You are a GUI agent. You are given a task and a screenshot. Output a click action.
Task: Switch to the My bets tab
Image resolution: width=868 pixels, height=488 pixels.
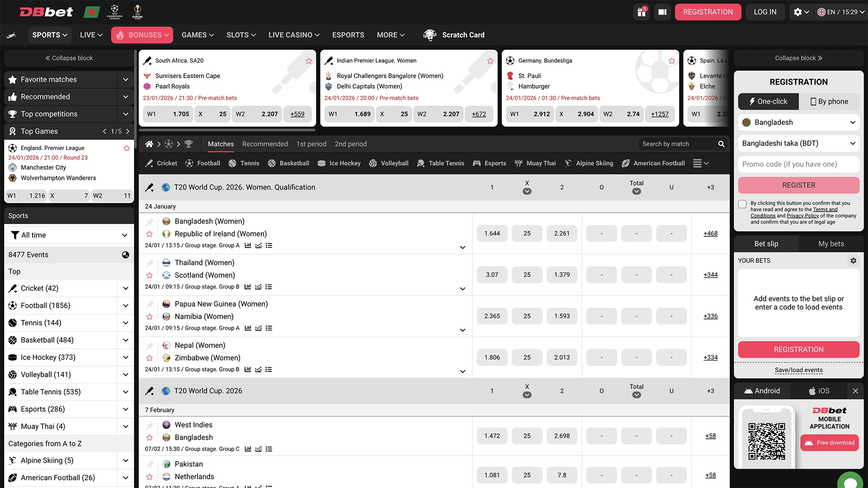pyautogui.click(x=830, y=244)
